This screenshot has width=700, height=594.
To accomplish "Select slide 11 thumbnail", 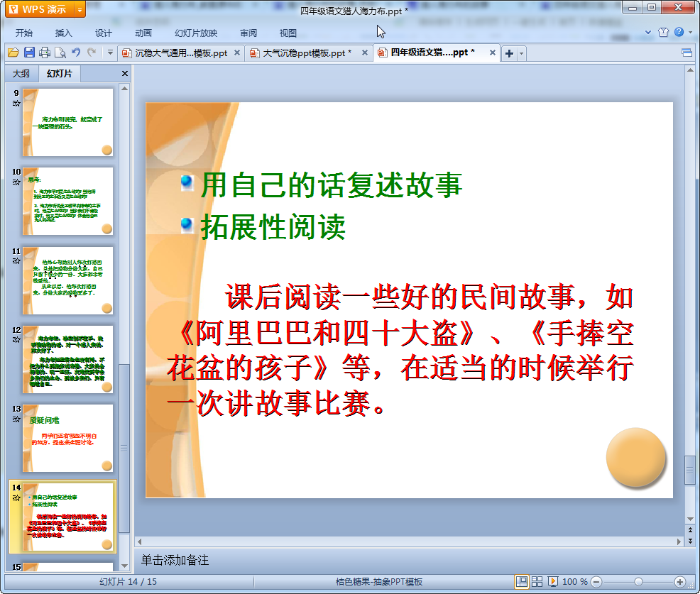I will pyautogui.click(x=68, y=280).
